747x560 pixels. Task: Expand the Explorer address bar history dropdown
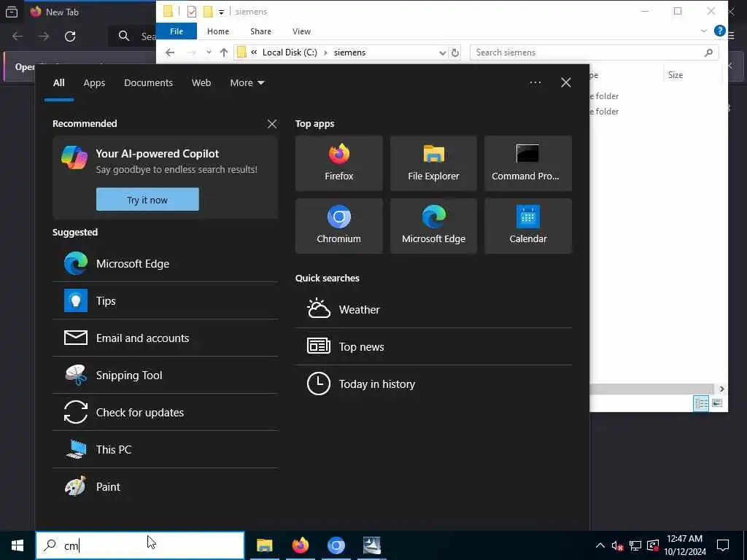[442, 52]
